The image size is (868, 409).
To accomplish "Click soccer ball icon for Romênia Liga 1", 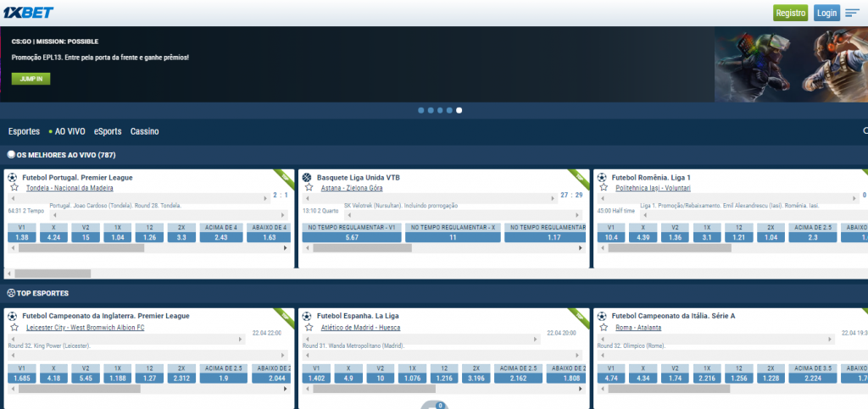I will (602, 178).
